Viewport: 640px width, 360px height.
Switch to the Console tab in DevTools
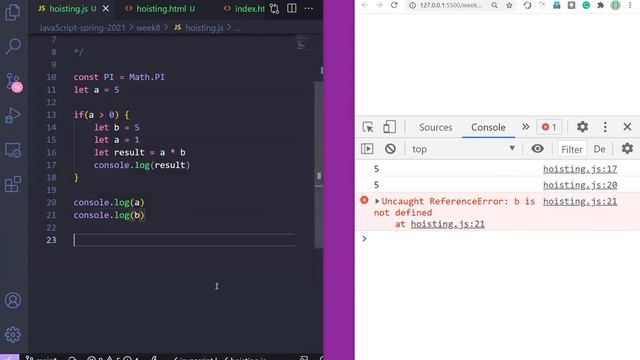coord(488,127)
